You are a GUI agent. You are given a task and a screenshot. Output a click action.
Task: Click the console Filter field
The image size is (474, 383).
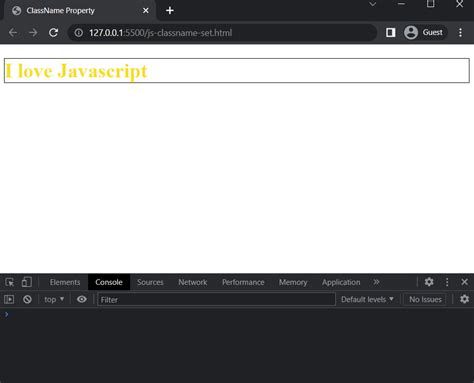216,299
